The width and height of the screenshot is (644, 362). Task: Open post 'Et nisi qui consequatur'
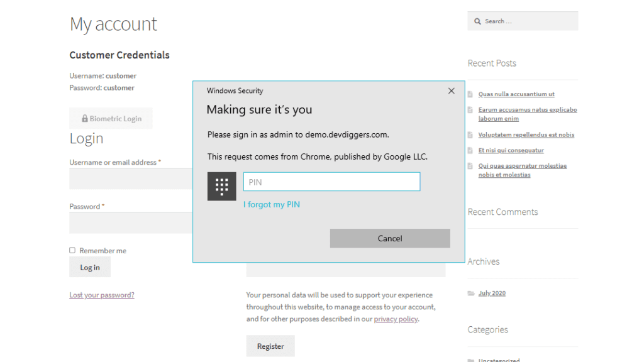pos(511,150)
